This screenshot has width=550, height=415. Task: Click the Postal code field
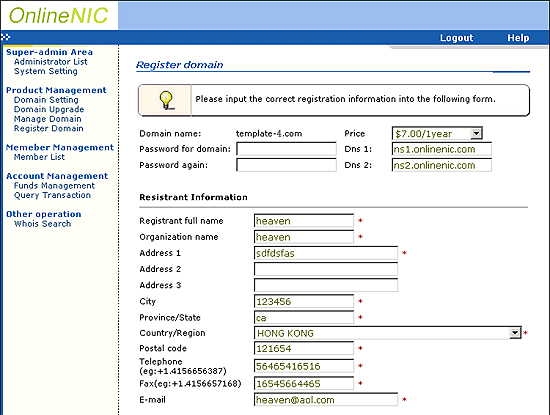coord(304,348)
